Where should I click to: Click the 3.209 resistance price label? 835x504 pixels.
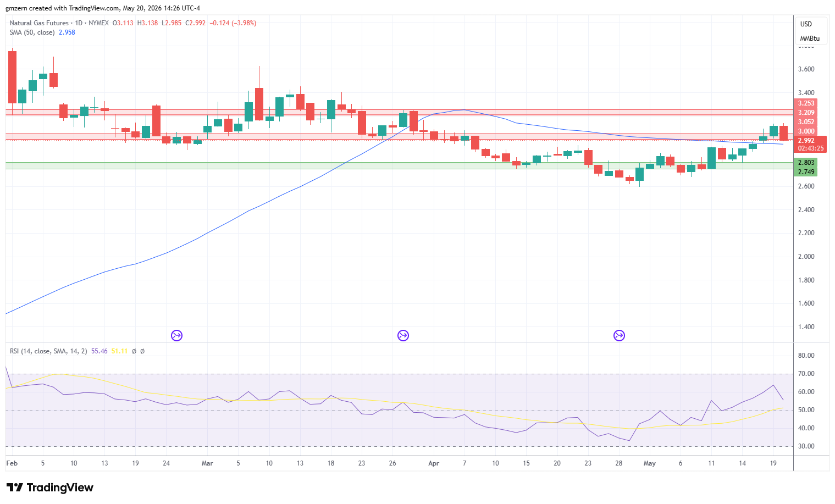pyautogui.click(x=806, y=113)
